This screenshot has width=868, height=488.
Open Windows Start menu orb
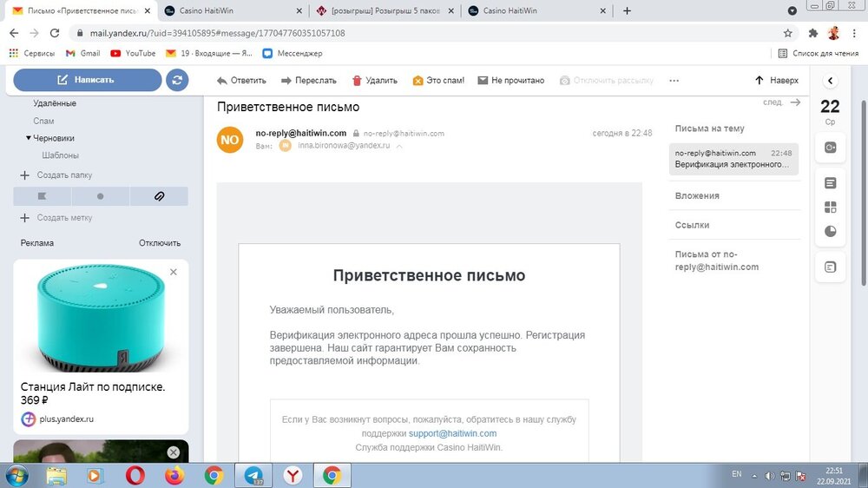pos(17,475)
